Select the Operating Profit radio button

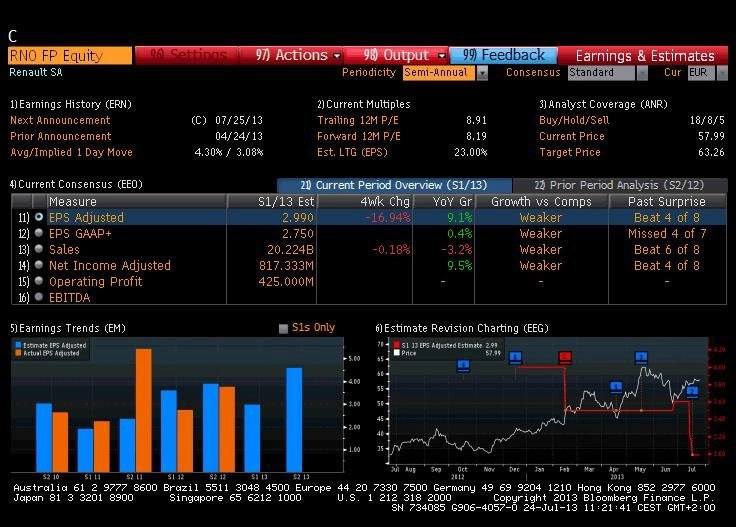(x=39, y=281)
